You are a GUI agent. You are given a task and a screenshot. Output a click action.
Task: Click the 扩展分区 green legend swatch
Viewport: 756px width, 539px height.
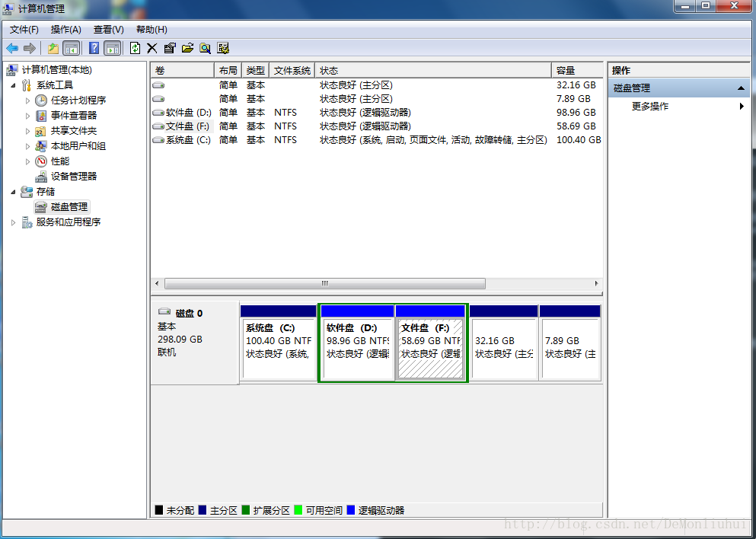click(x=245, y=509)
